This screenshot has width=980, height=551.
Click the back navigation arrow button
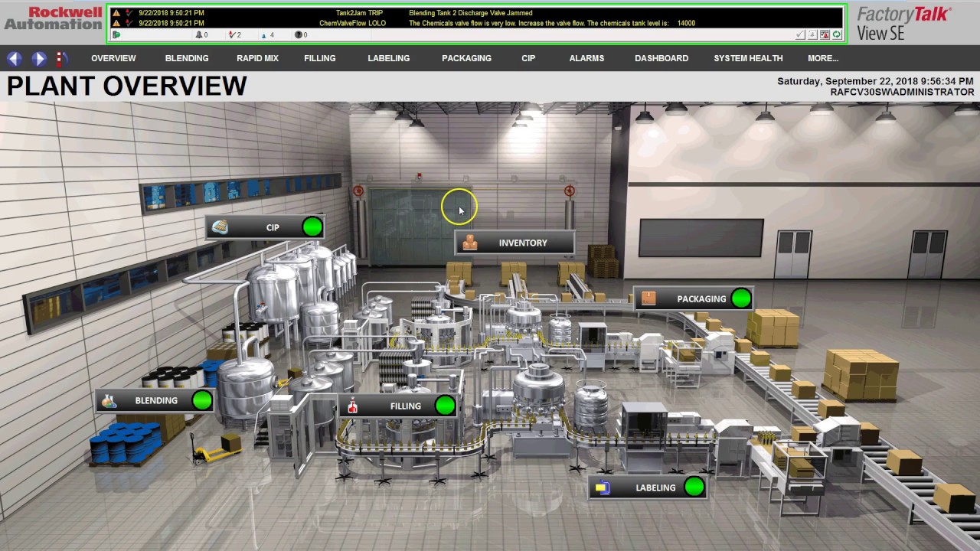tap(14, 58)
